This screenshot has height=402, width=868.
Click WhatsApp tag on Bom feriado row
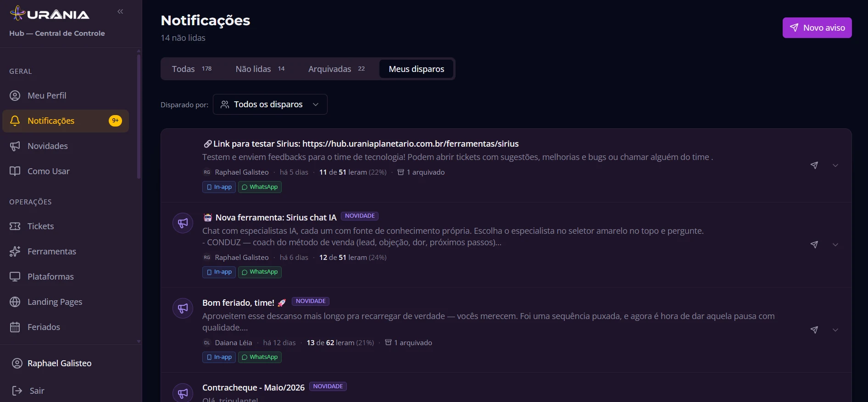click(260, 357)
